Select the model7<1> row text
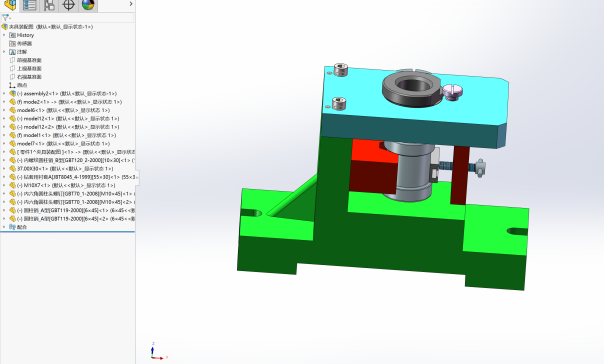This screenshot has width=604, height=364. click(64, 144)
